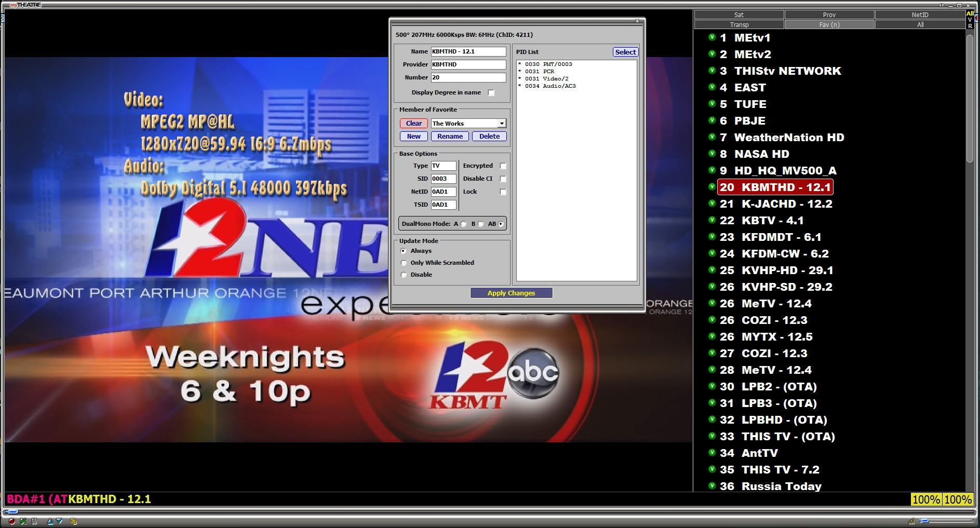
Task: Click the channel Name input field
Action: [468, 51]
